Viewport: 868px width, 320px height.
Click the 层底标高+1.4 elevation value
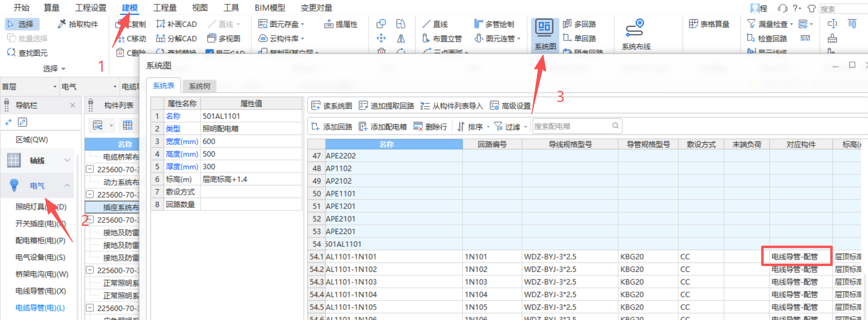tap(251, 179)
